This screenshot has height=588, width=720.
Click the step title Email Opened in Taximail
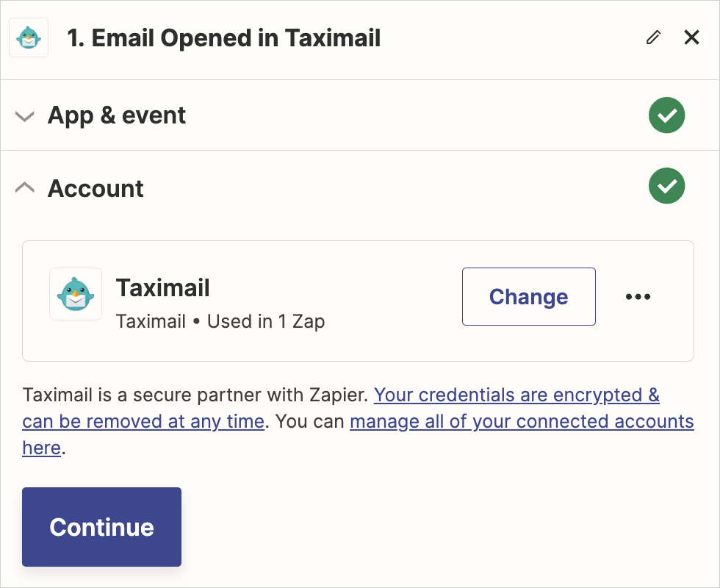click(224, 38)
